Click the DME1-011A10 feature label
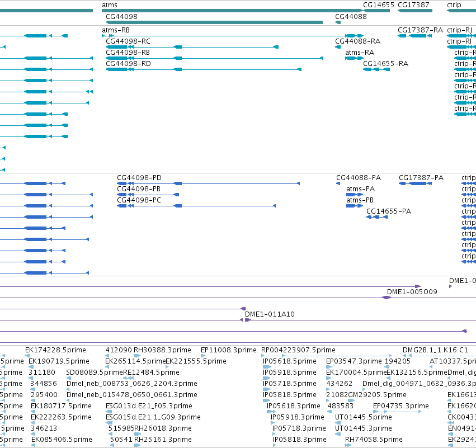 tap(270, 314)
